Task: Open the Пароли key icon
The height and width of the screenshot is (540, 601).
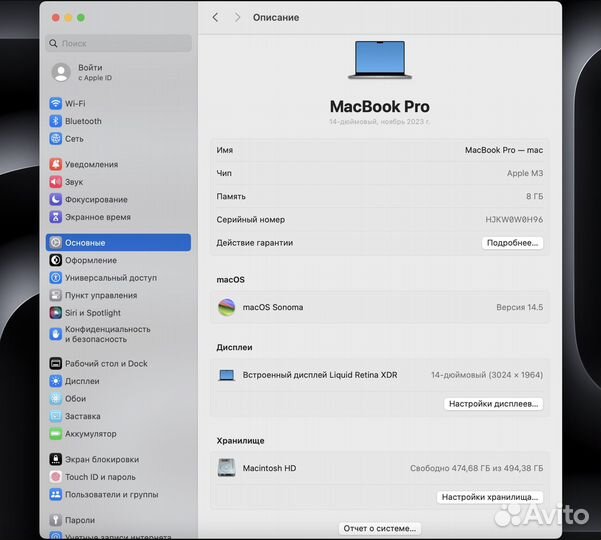Action: click(56, 520)
